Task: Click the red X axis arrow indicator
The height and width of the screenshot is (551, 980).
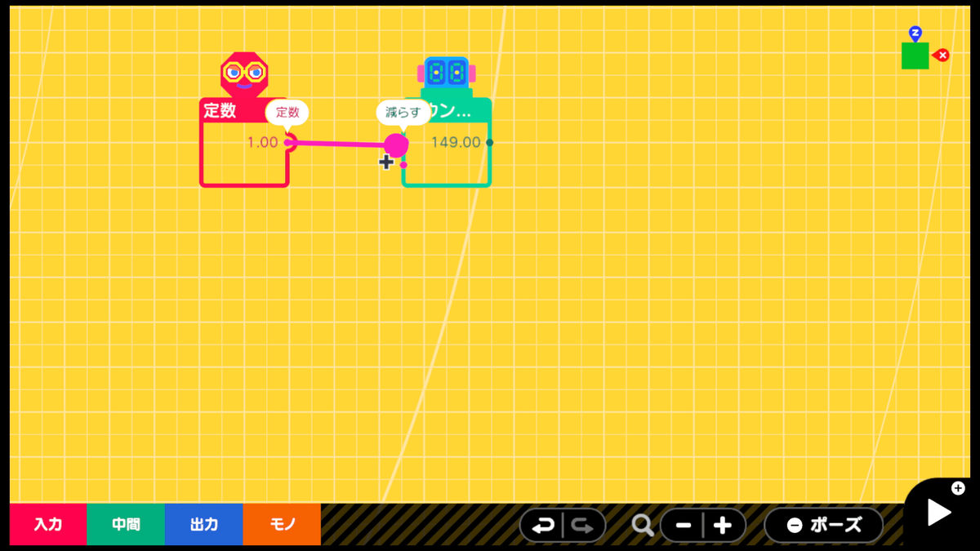Action: tap(941, 56)
